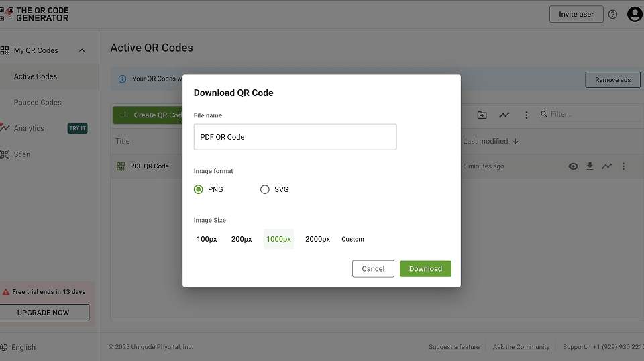The width and height of the screenshot is (644, 361).
Task: Click the Analytics trend icon in sidebar
Action: point(5,127)
